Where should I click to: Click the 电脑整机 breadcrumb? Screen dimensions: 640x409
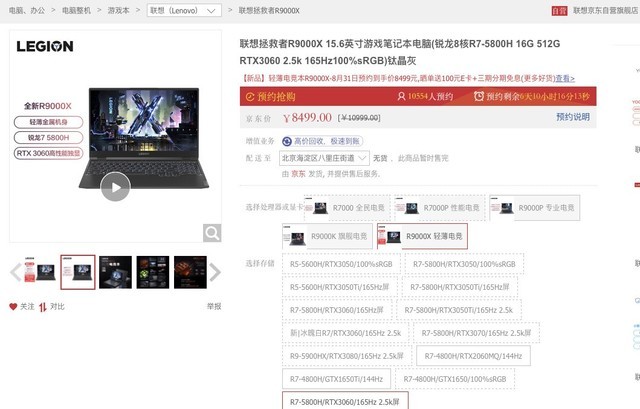76,11
